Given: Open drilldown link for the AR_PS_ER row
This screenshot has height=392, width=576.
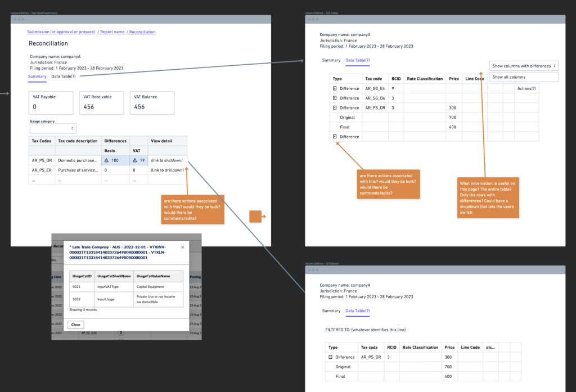Looking at the screenshot, I should click(x=166, y=170).
